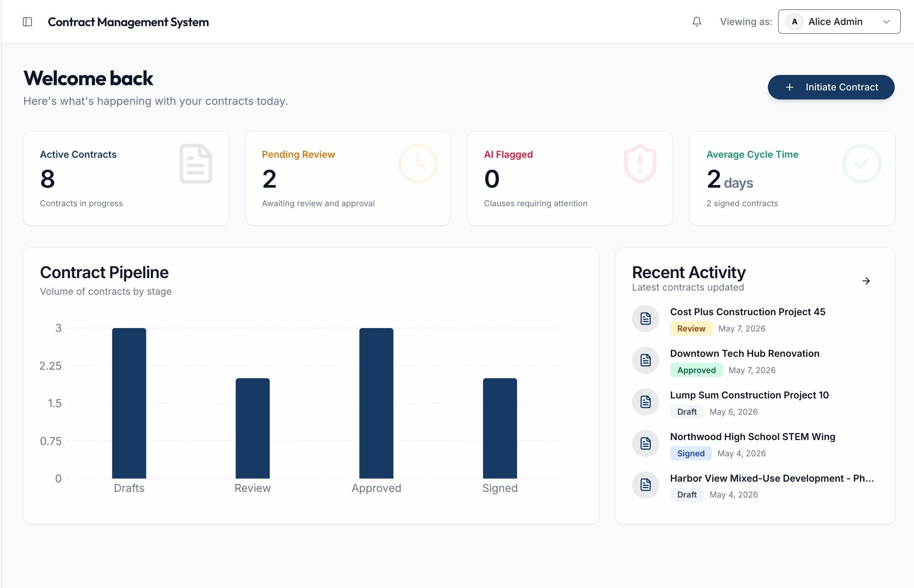914x588 pixels.
Task: Open Cost Plus Construction Project 45
Action: pyautogui.click(x=747, y=312)
